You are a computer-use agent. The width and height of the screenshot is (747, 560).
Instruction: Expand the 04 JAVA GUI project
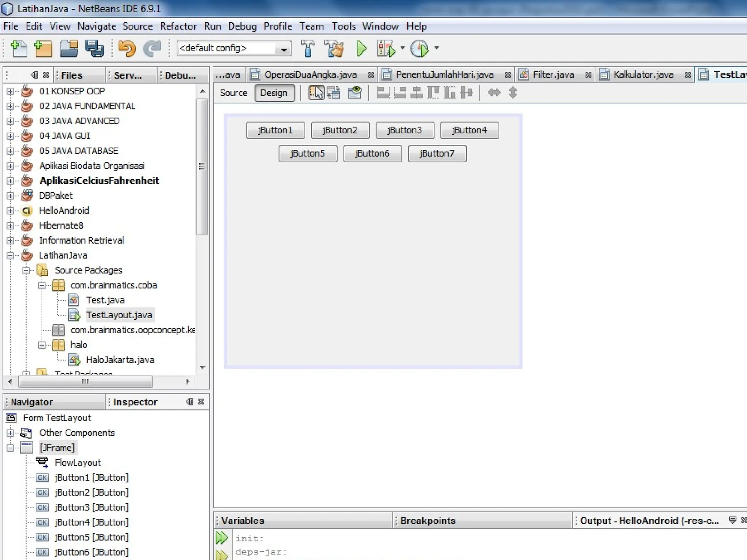(x=10, y=136)
